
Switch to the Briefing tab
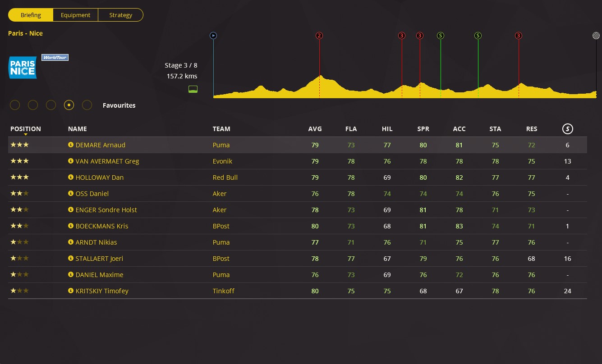point(31,15)
